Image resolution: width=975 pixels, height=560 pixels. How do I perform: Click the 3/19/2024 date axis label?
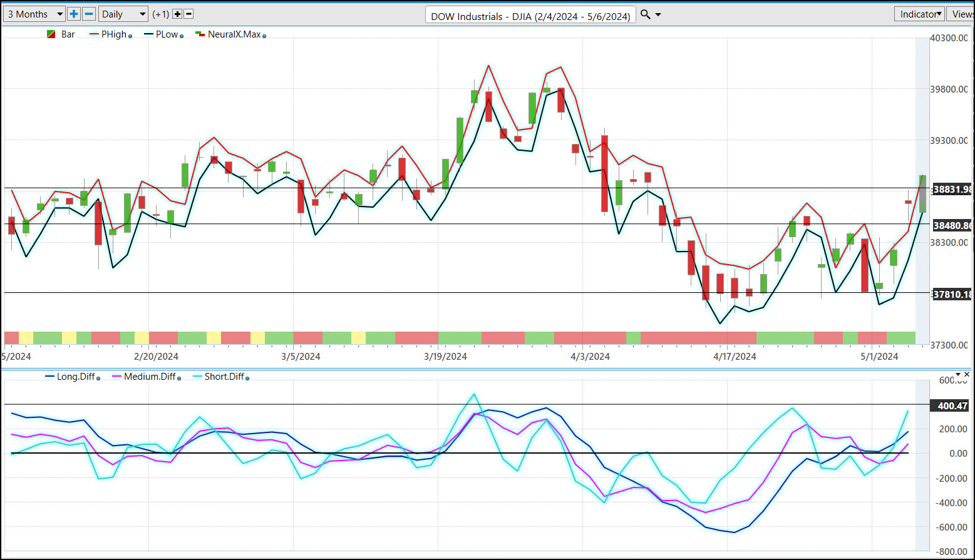445,357
